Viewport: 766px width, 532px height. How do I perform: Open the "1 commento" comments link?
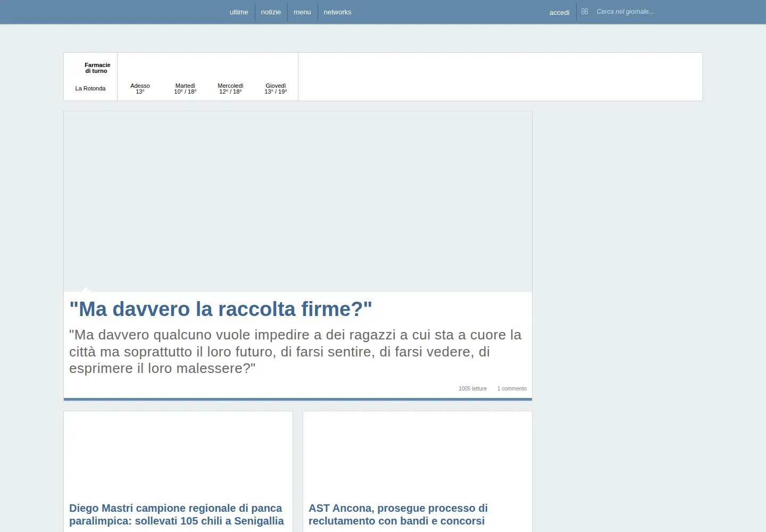tap(512, 388)
